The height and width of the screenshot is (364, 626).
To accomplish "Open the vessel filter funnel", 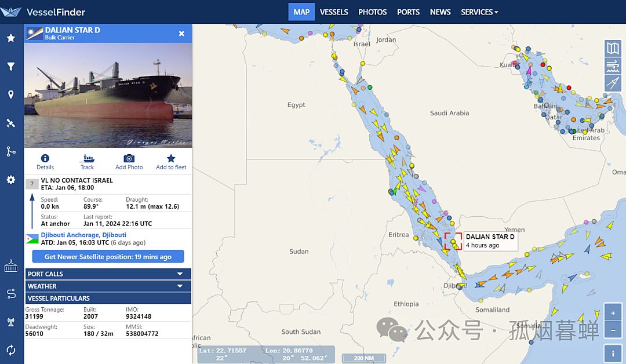I will tap(11, 67).
